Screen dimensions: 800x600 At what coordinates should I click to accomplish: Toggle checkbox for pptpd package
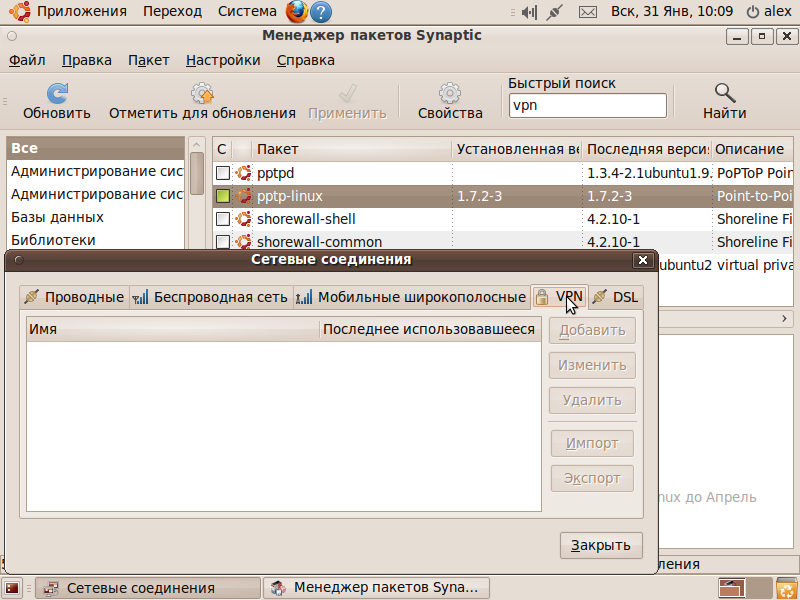(x=223, y=173)
